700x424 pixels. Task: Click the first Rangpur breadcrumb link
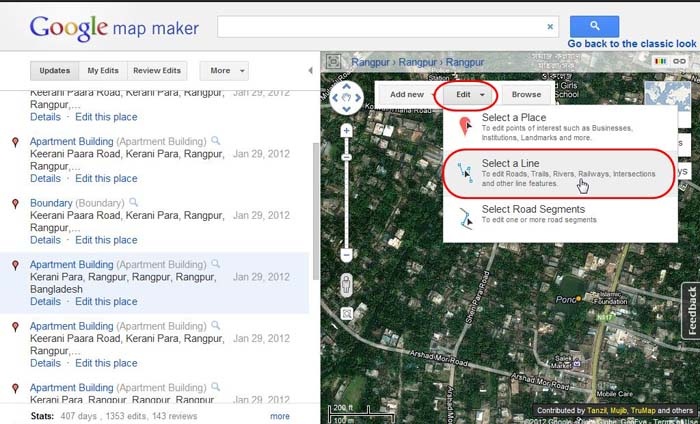click(370, 62)
